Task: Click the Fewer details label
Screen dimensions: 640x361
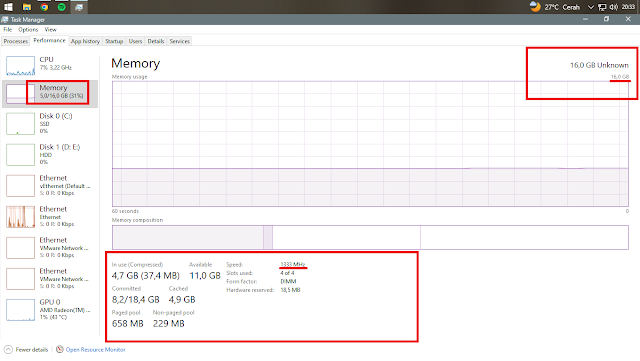Action: (32, 350)
